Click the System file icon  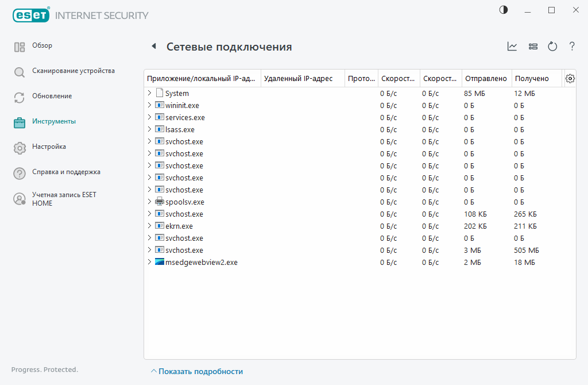point(160,93)
